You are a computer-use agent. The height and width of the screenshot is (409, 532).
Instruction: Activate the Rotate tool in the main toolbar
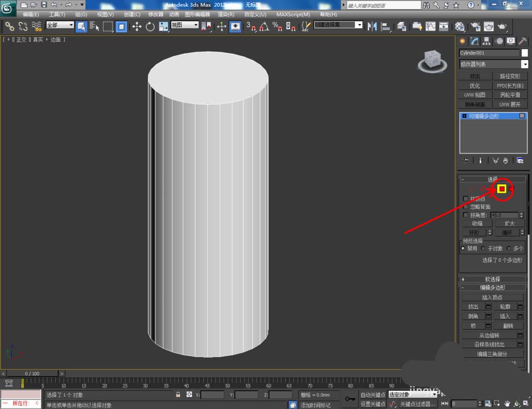coord(150,26)
